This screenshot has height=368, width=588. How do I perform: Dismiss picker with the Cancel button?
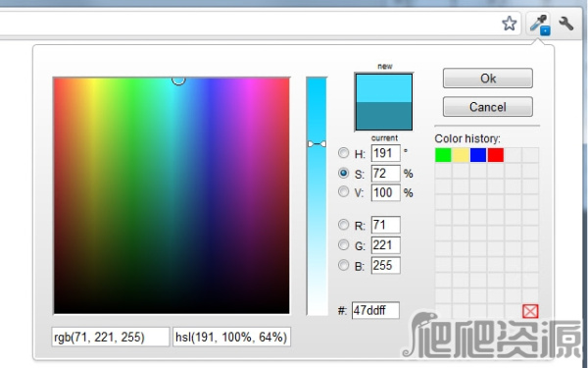click(x=488, y=107)
